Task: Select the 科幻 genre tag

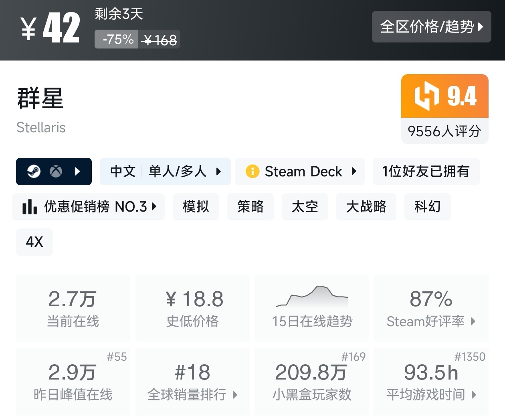Action: coord(427,207)
